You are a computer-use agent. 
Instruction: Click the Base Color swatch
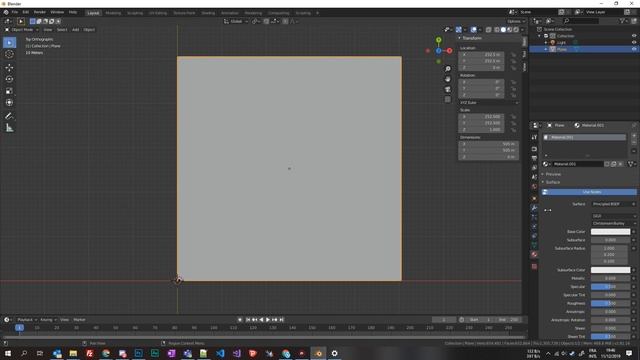610,232
